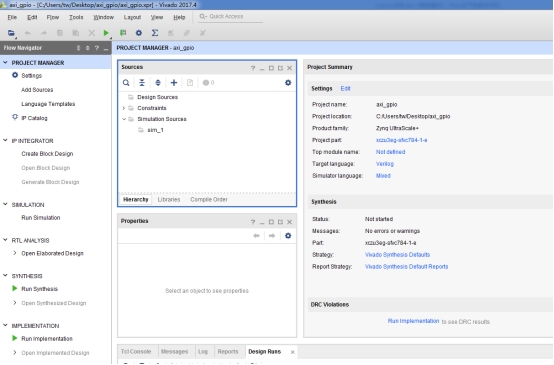The width and height of the screenshot is (554, 365).
Task: Open Properties panel help question mark
Action: click(x=253, y=222)
